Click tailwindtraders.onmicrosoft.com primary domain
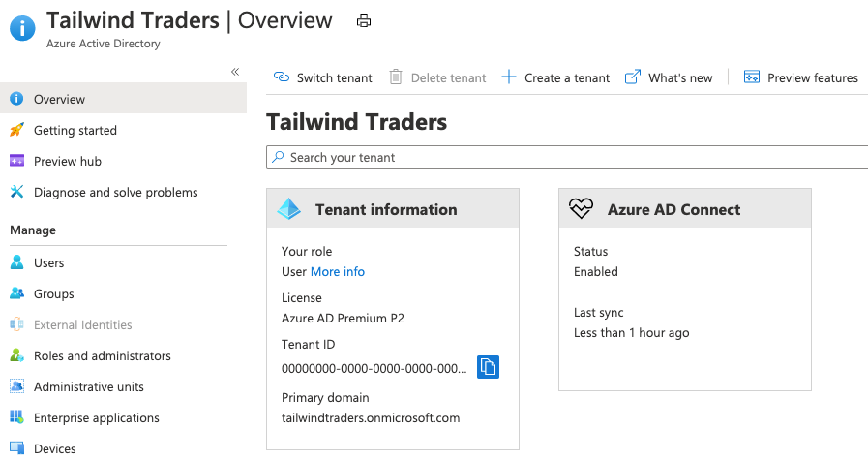The height and width of the screenshot is (460, 868). pos(371,418)
